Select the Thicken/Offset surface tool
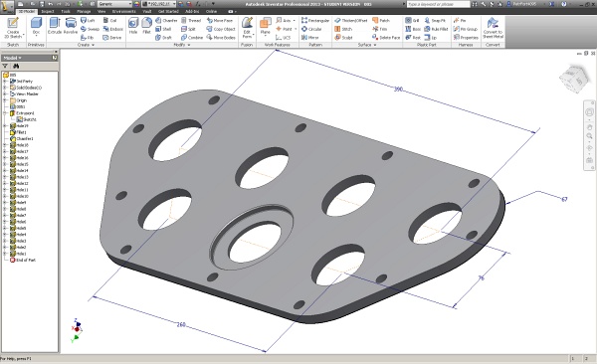 tap(350, 20)
